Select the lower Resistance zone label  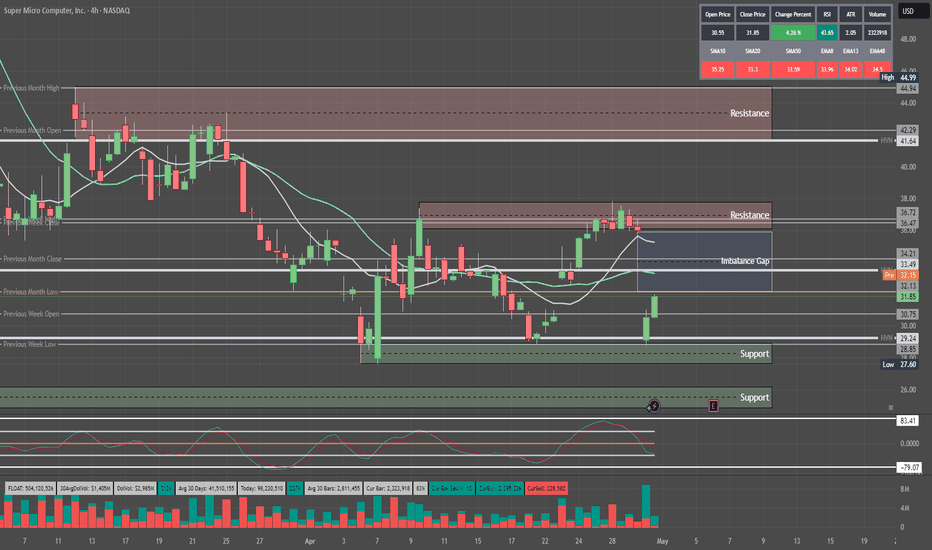point(749,215)
